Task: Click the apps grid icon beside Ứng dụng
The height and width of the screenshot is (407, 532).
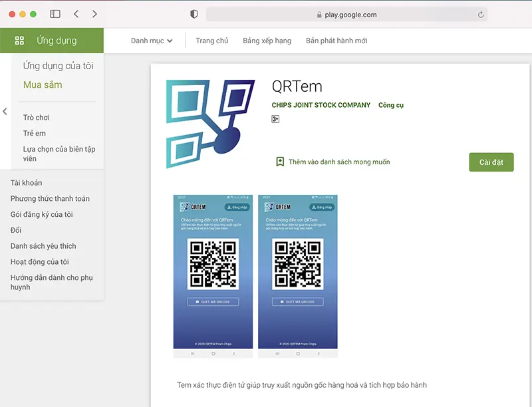Action: (19, 41)
